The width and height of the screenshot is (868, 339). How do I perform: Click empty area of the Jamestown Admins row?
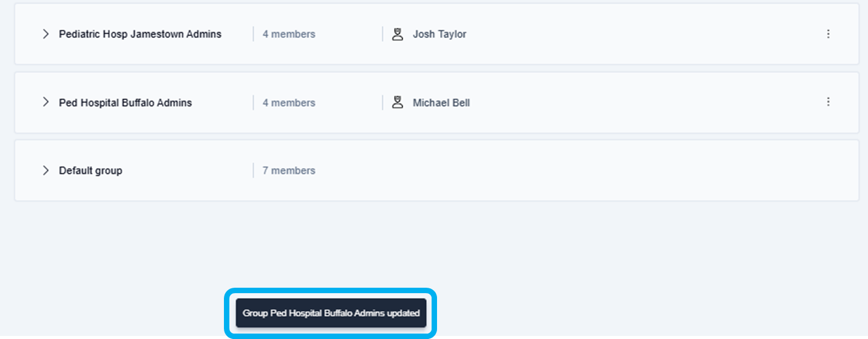click(x=634, y=34)
